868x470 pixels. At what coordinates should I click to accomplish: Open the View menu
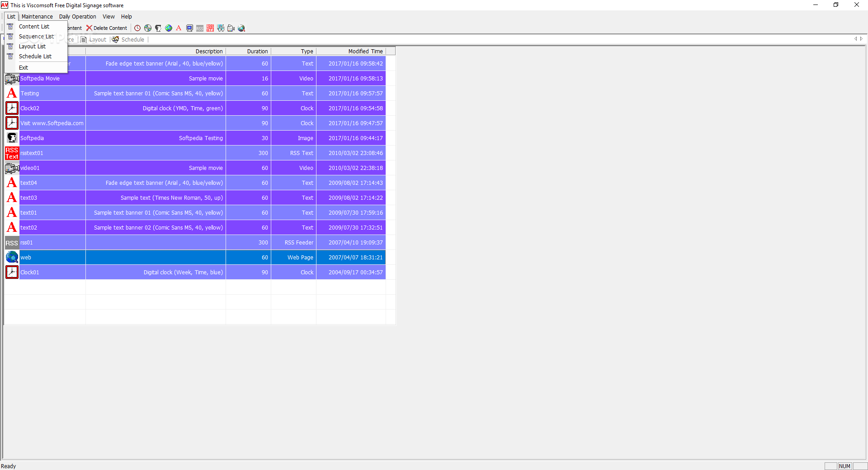coord(108,17)
